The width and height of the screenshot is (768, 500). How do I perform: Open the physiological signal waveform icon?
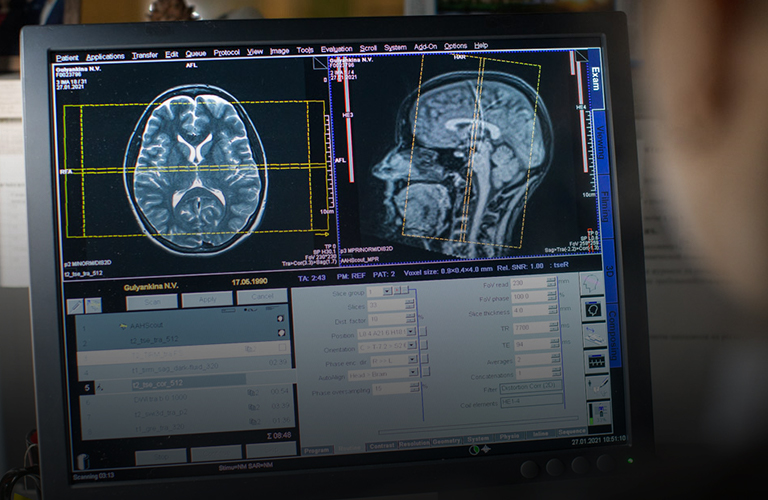(x=597, y=361)
